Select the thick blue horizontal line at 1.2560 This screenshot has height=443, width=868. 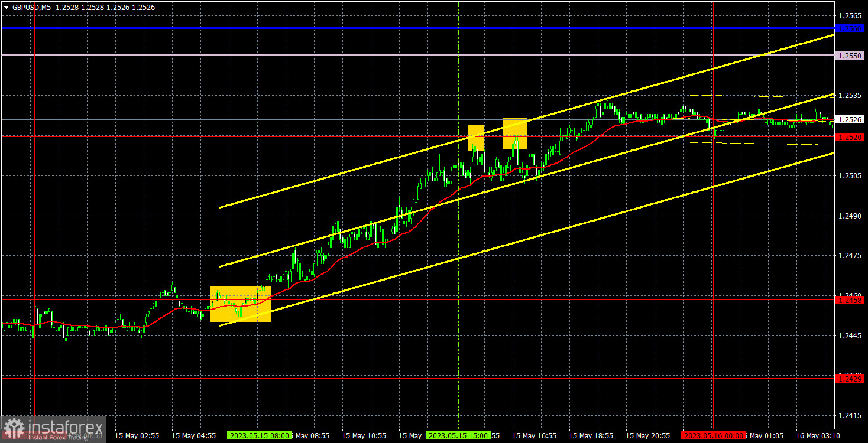point(417,28)
